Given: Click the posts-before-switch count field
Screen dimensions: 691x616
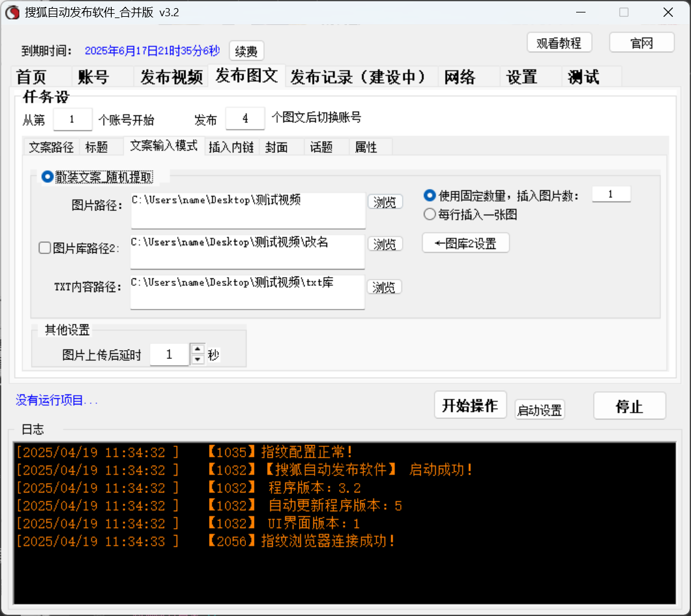Looking at the screenshot, I should tap(245, 119).
